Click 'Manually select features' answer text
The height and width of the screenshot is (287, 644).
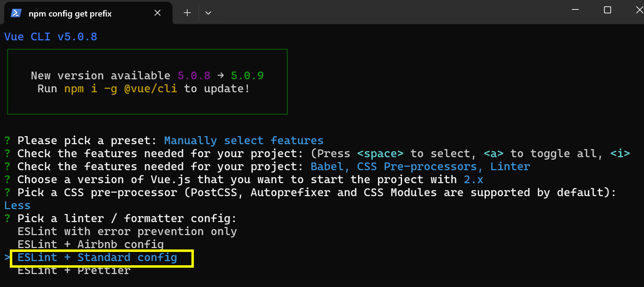(244, 141)
